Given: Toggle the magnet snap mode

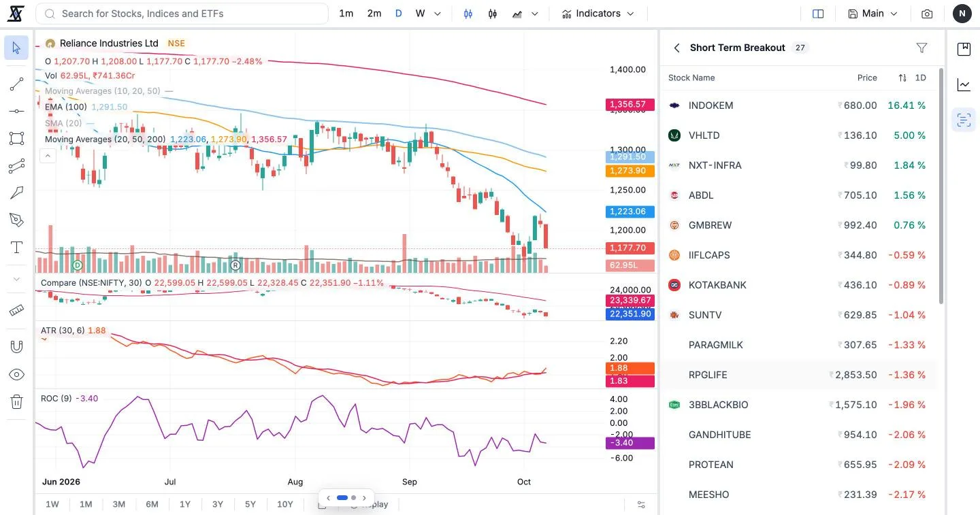Looking at the screenshot, I should click(16, 346).
